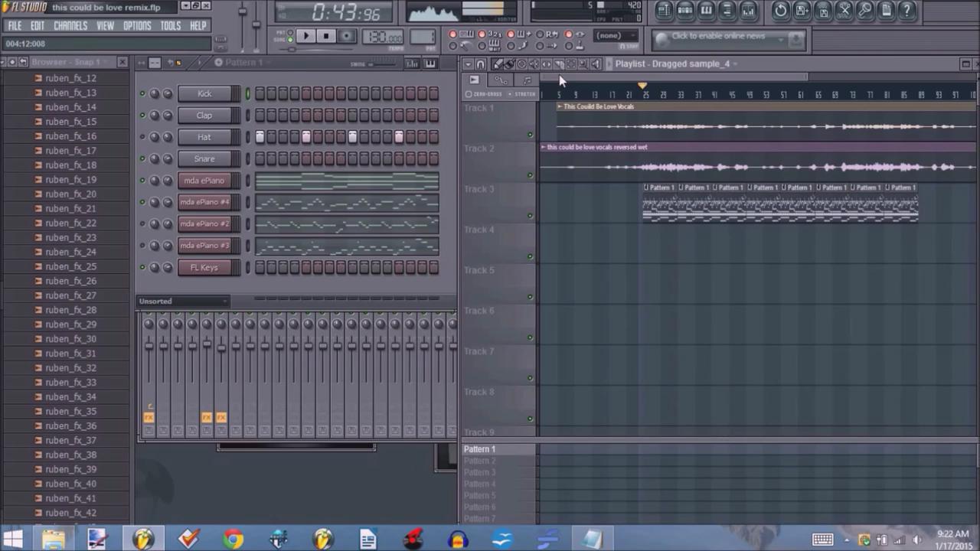Open the audio editor scissors icon
This screenshot has width=980, height=551.
pyautogui.click(x=844, y=11)
